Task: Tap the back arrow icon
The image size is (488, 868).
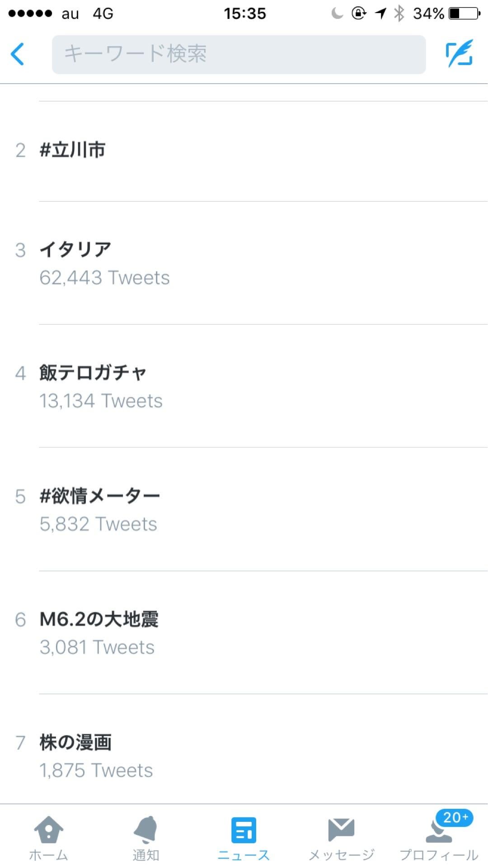Action: point(18,54)
